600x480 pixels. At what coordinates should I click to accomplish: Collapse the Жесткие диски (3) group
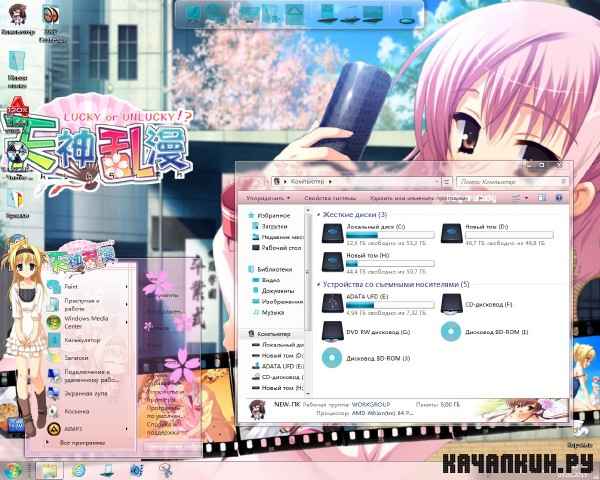coord(318,215)
